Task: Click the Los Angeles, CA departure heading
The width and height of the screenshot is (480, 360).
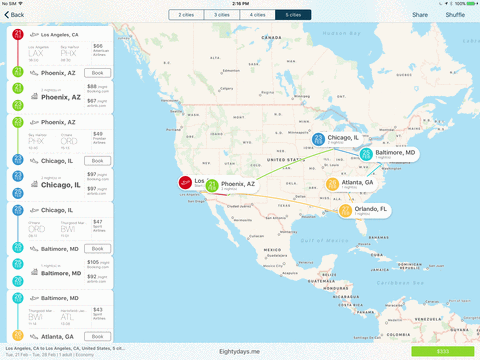Action: 60,35
